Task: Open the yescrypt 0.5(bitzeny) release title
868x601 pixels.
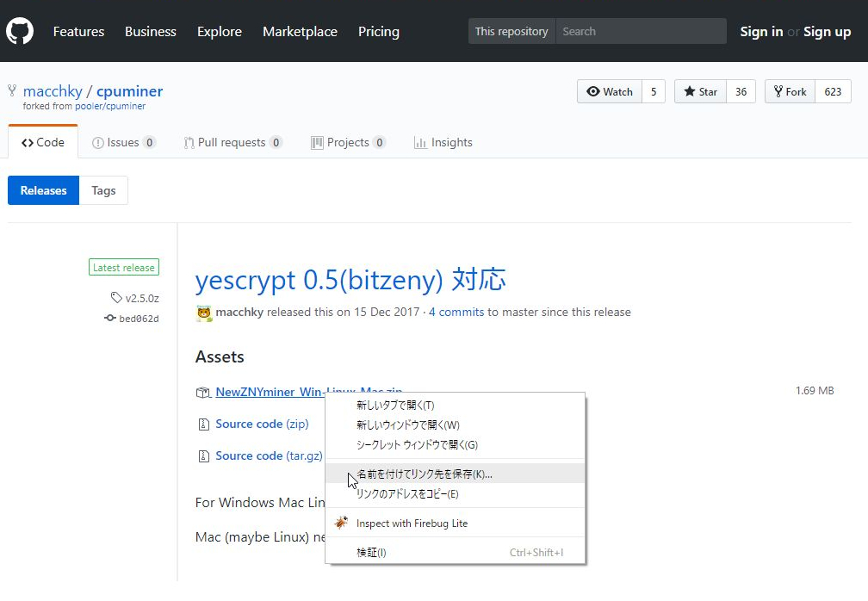Action: pyautogui.click(x=350, y=280)
